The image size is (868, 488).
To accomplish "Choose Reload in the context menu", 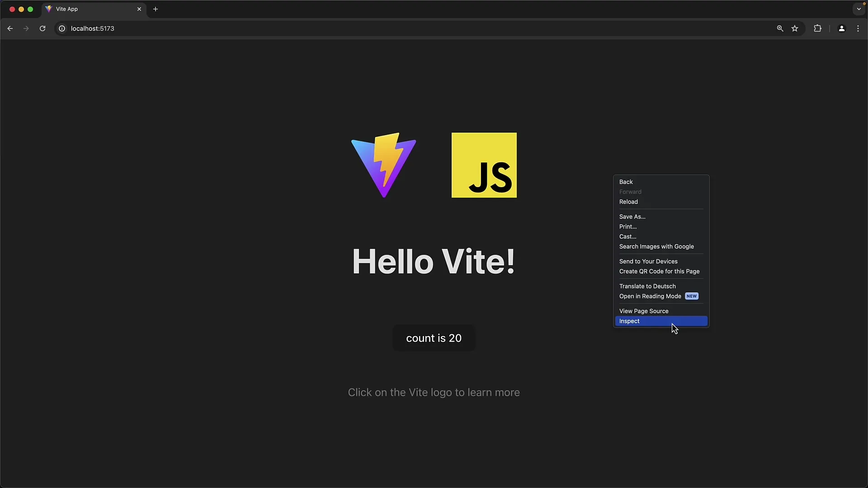I will tap(661, 202).
